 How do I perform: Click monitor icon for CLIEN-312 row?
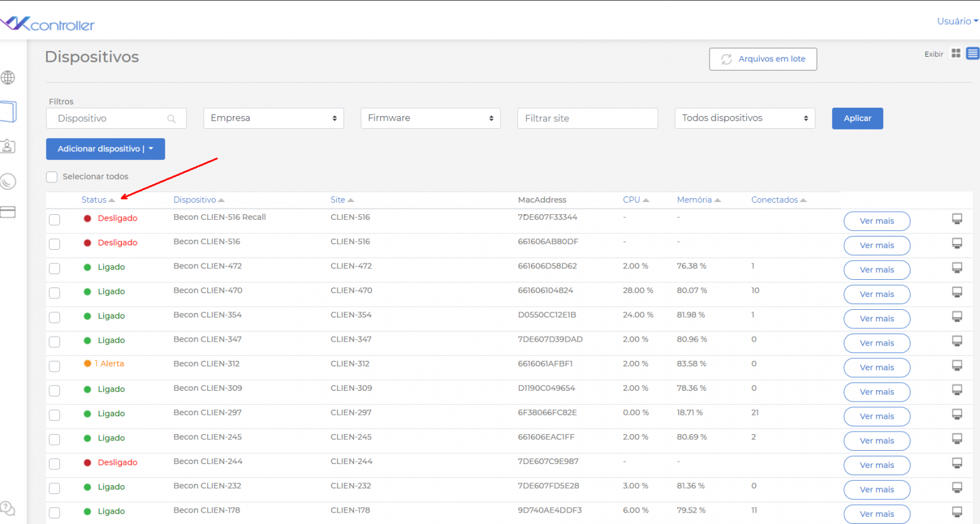[957, 365]
